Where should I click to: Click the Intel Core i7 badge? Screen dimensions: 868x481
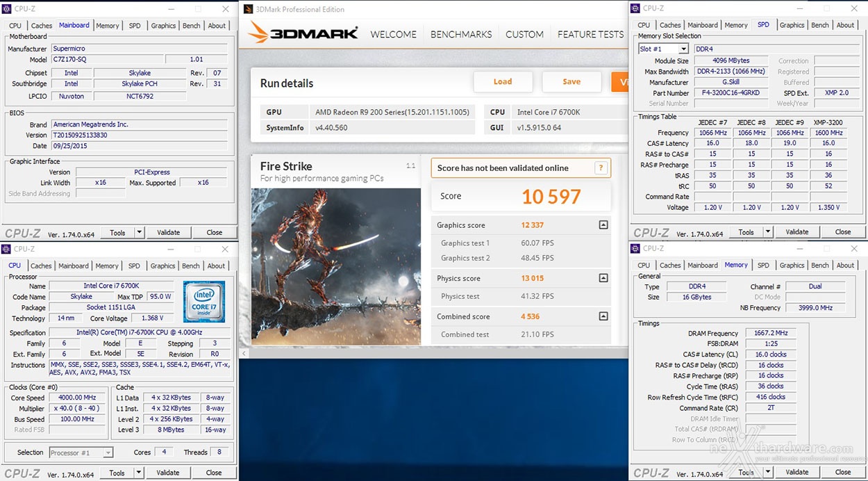pos(204,302)
